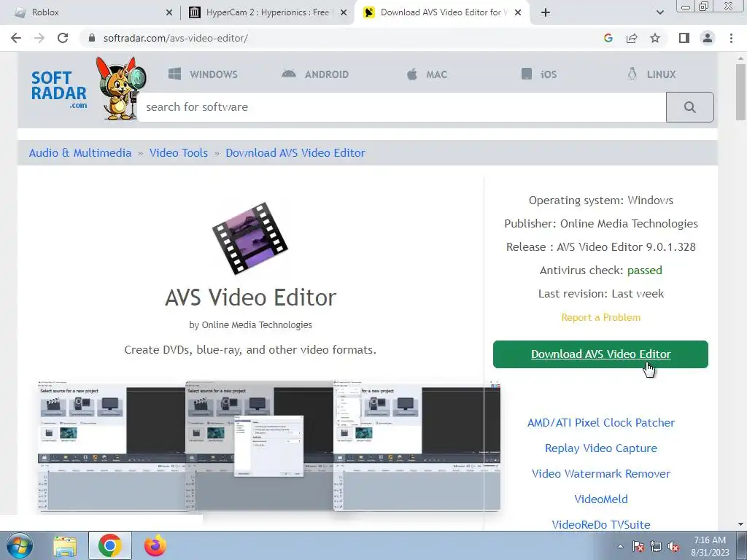Open the tab search chevron
747x560 pixels.
click(x=659, y=12)
